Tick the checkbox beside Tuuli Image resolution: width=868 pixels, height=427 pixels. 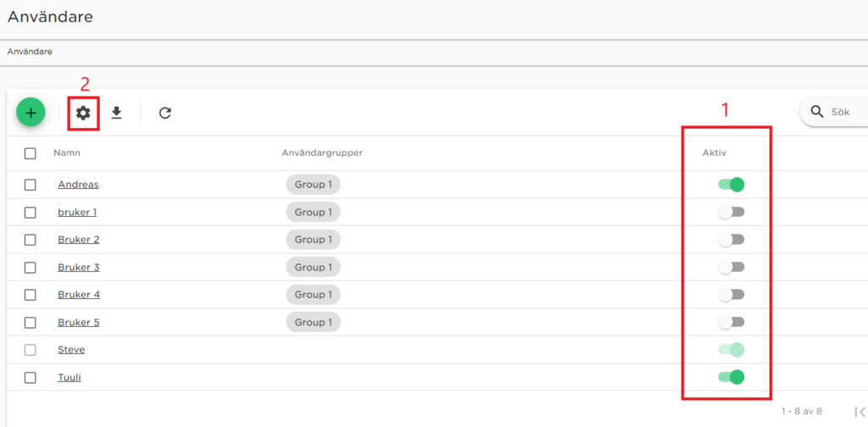point(31,378)
